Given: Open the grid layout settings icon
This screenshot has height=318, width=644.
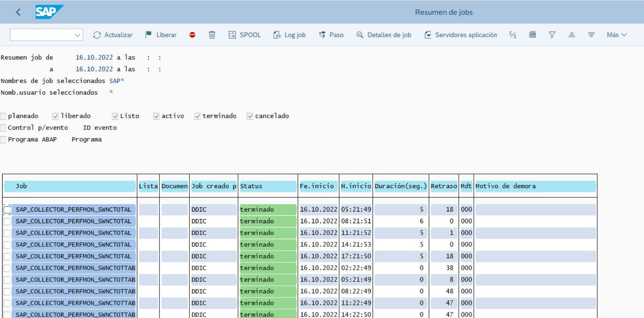Looking at the screenshot, I should (533, 35).
